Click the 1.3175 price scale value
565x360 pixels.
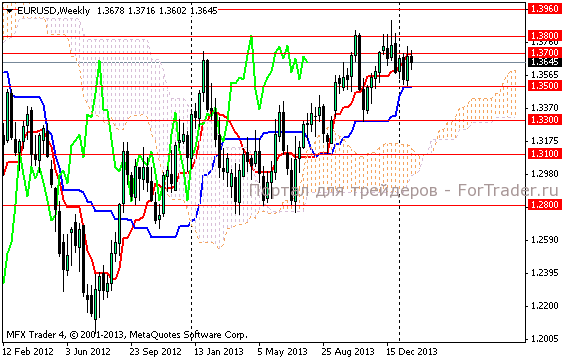545,141
